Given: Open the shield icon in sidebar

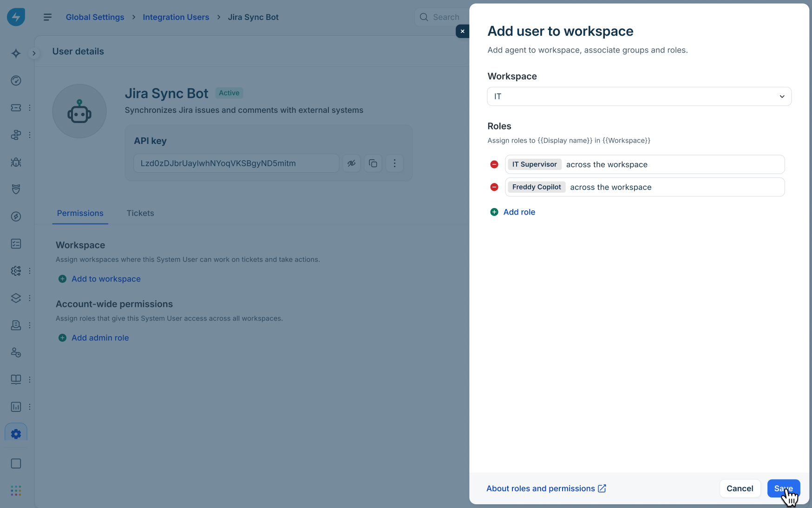Looking at the screenshot, I should [x=16, y=189].
